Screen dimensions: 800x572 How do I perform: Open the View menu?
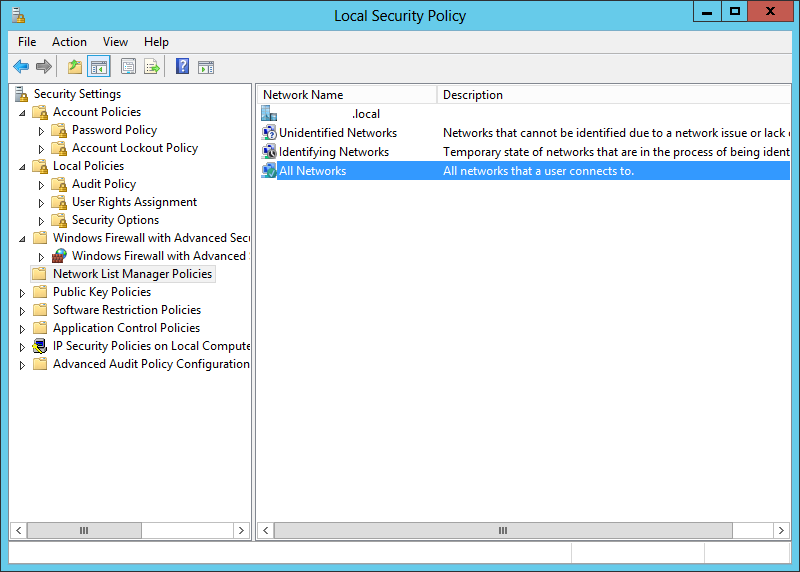[x=115, y=42]
